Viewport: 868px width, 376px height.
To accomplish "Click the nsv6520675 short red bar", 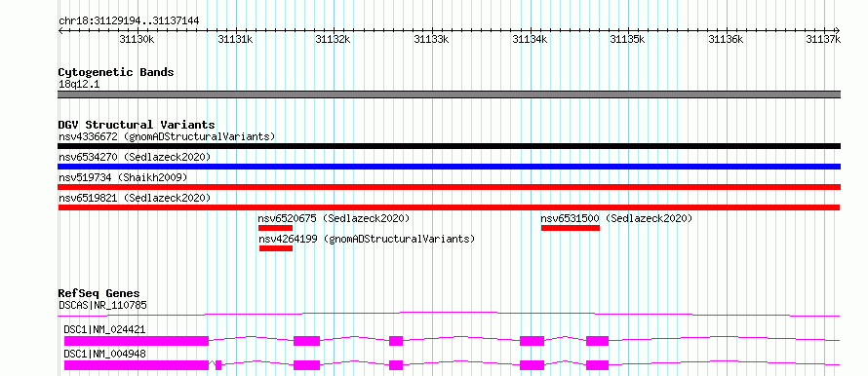I will coord(275,228).
